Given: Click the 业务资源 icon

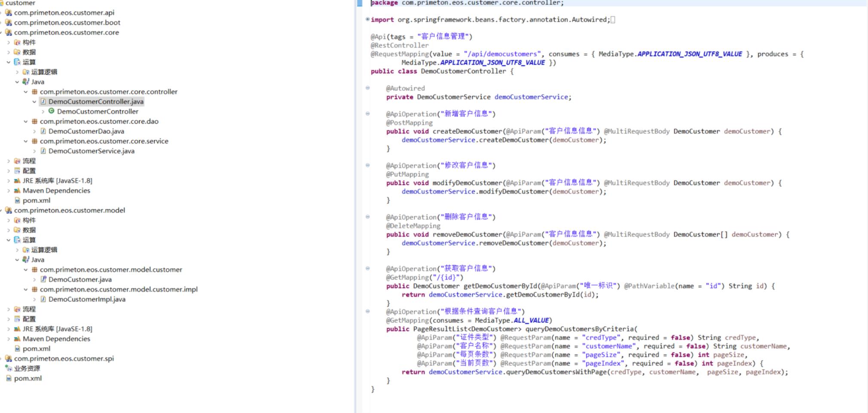Looking at the screenshot, I should pos(9,368).
